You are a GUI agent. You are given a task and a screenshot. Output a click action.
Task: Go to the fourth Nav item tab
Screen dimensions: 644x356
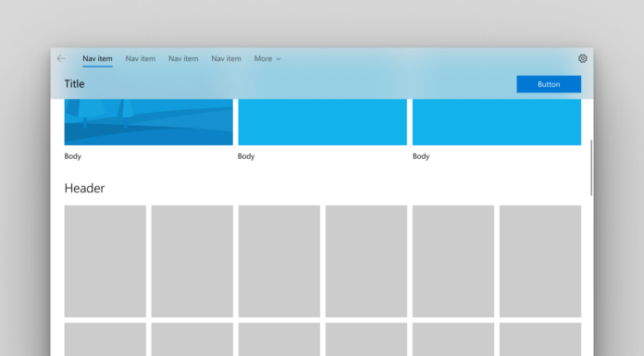pyautogui.click(x=227, y=59)
